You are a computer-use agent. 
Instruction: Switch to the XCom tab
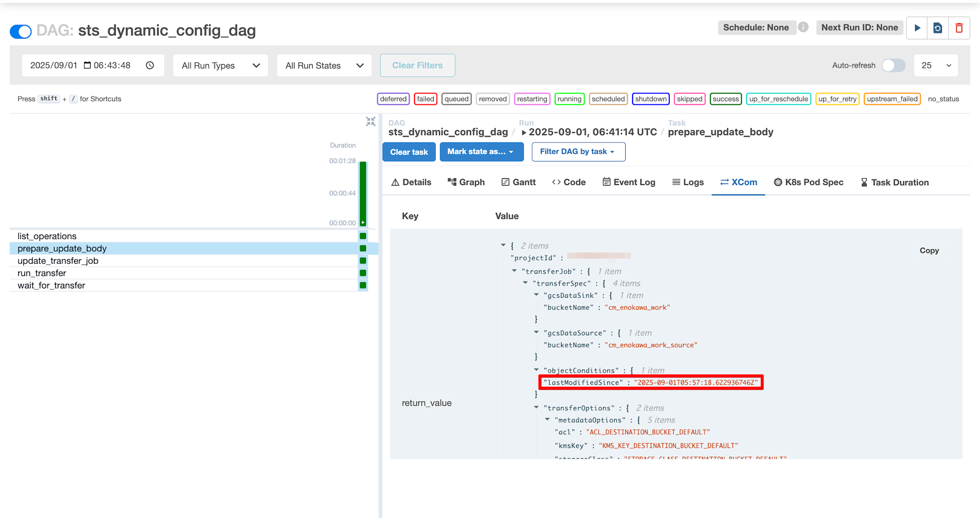point(738,182)
